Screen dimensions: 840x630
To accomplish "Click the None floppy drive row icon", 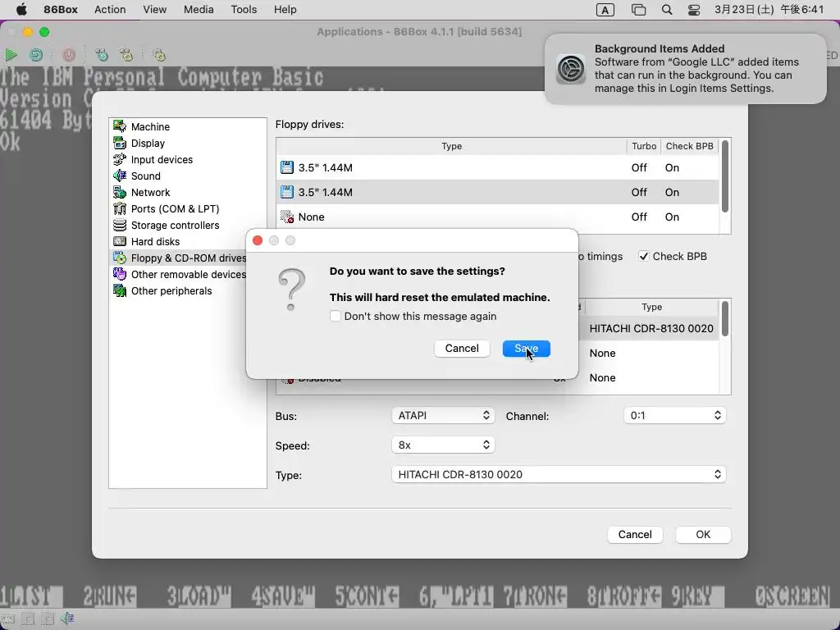I will tap(287, 217).
